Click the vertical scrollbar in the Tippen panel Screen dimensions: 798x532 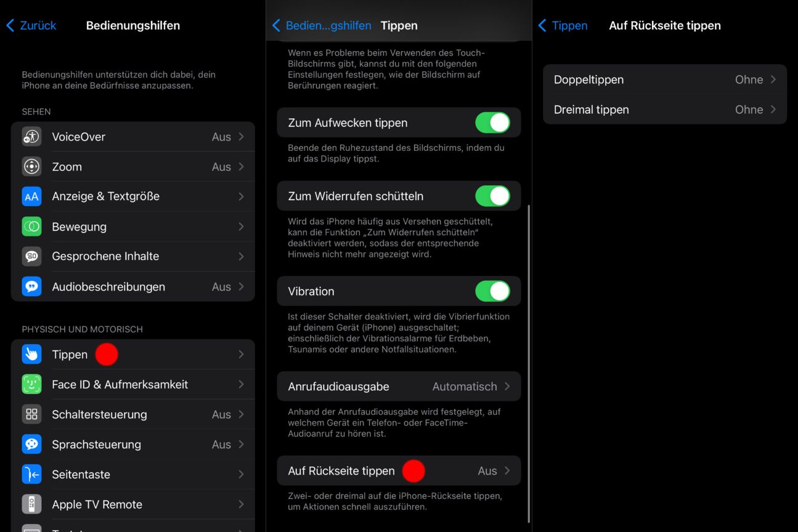pyautogui.click(x=529, y=363)
